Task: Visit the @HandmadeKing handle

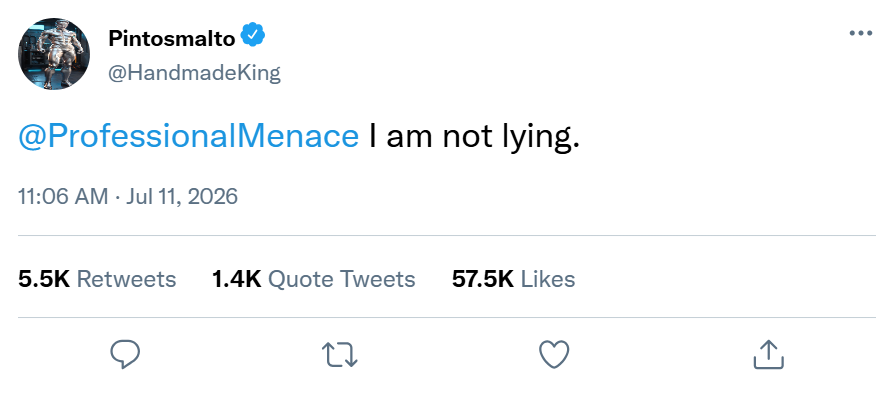Action: (x=194, y=73)
